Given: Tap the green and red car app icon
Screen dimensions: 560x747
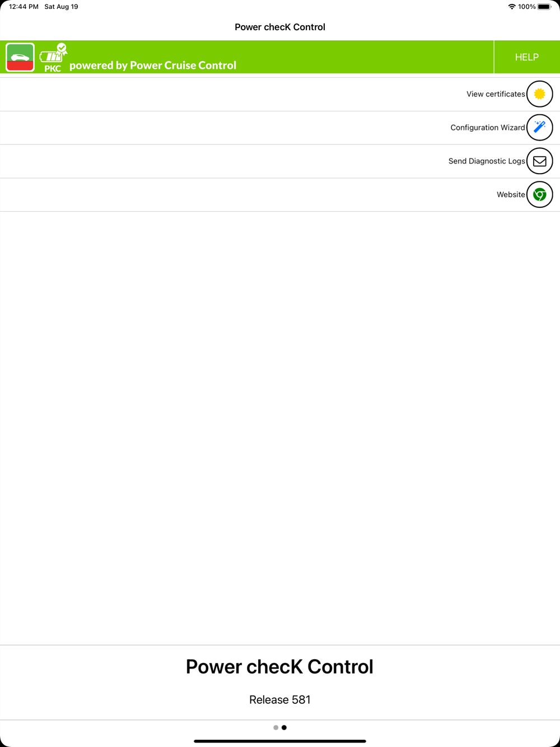Looking at the screenshot, I should 20,57.
